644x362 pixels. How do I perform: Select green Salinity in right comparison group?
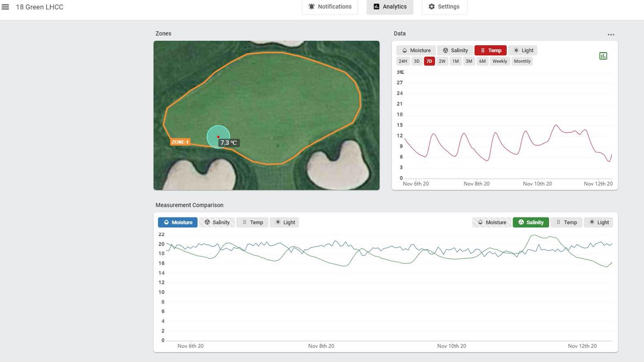(x=531, y=222)
